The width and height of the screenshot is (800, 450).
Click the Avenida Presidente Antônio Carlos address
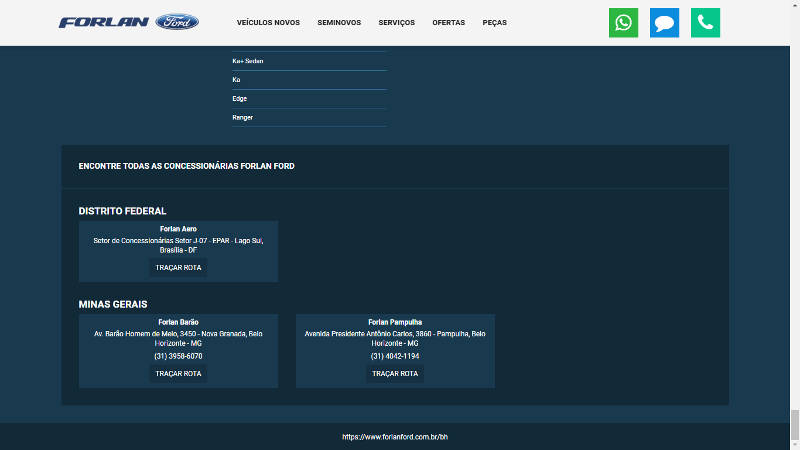tap(395, 338)
